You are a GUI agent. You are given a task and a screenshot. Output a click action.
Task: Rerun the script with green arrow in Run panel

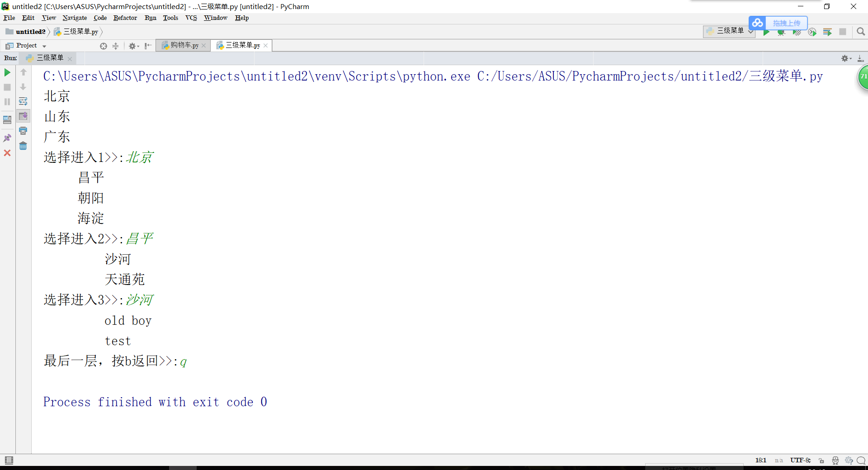(x=7, y=72)
